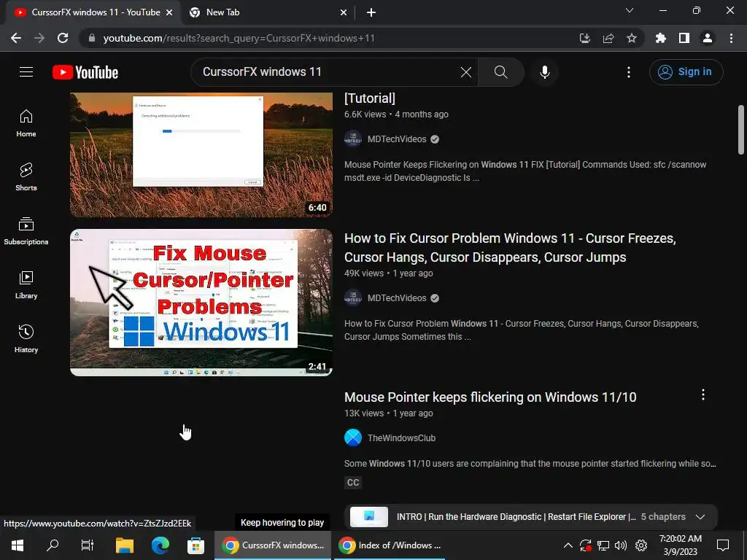Open the Chrome tab search dropdown

(x=630, y=10)
